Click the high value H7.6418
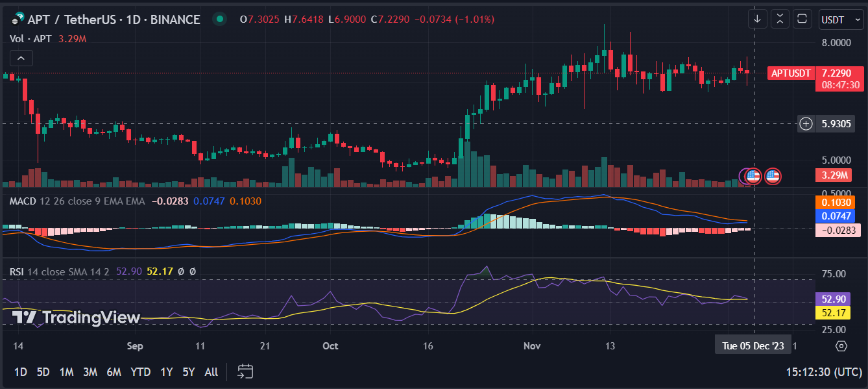 click(304, 19)
